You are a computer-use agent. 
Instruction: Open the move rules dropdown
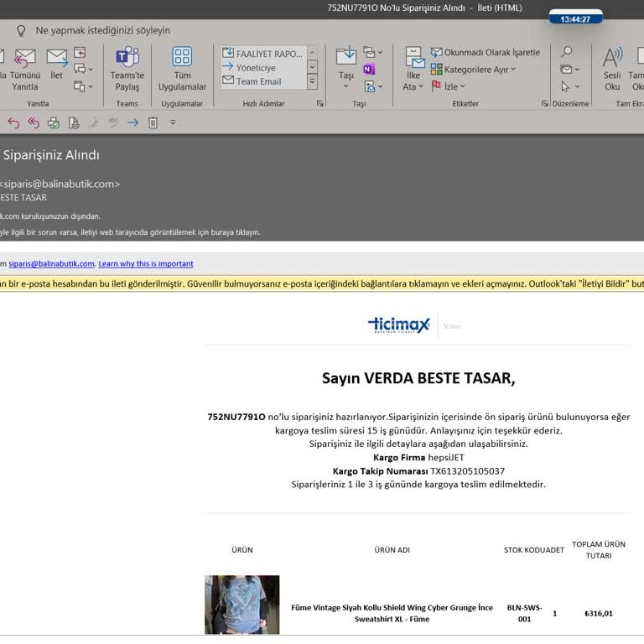[x=381, y=52]
